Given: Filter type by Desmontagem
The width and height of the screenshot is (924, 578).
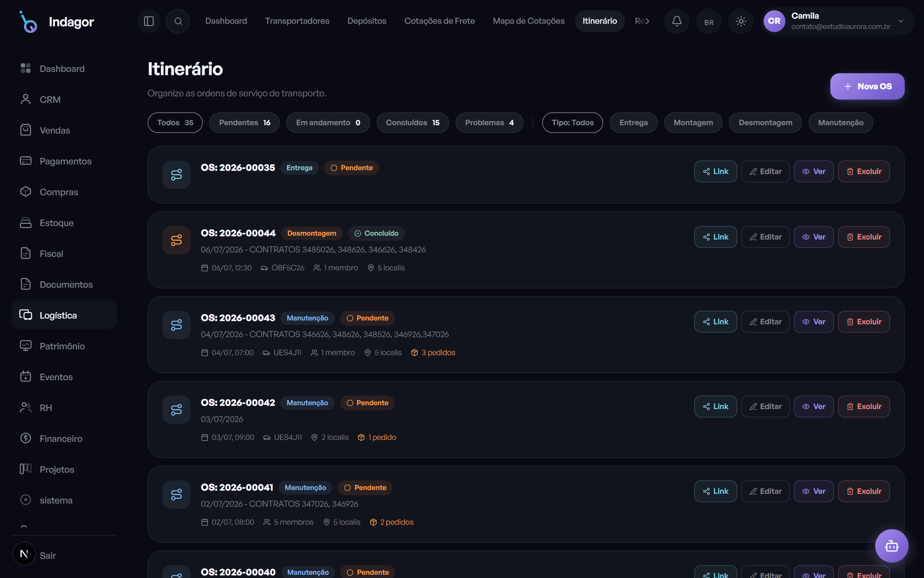Looking at the screenshot, I should point(765,123).
